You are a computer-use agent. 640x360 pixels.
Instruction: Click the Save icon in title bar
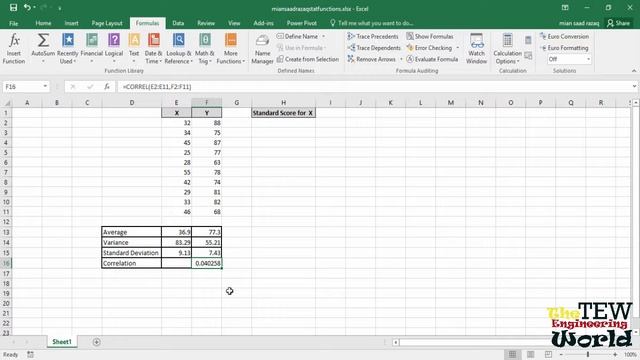point(13,8)
